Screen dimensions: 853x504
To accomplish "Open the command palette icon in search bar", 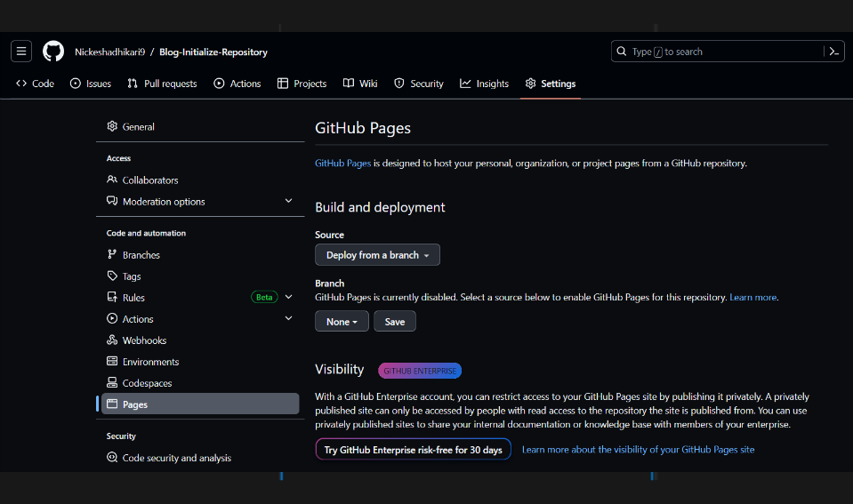I will 833,52.
